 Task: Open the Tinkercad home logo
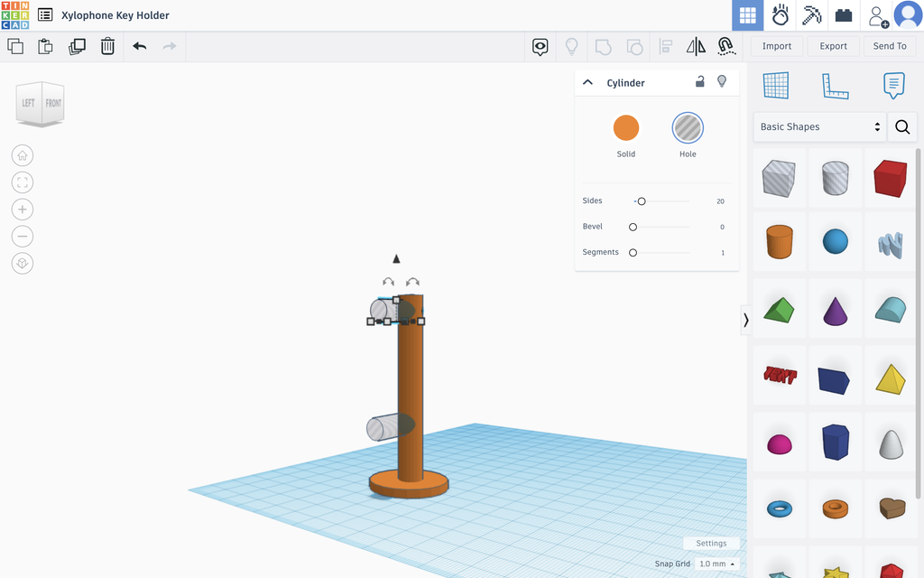15,15
